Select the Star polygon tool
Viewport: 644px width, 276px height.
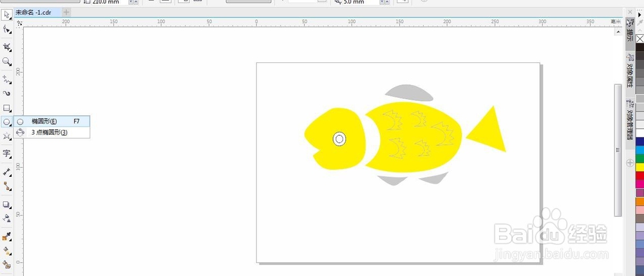click(6, 136)
